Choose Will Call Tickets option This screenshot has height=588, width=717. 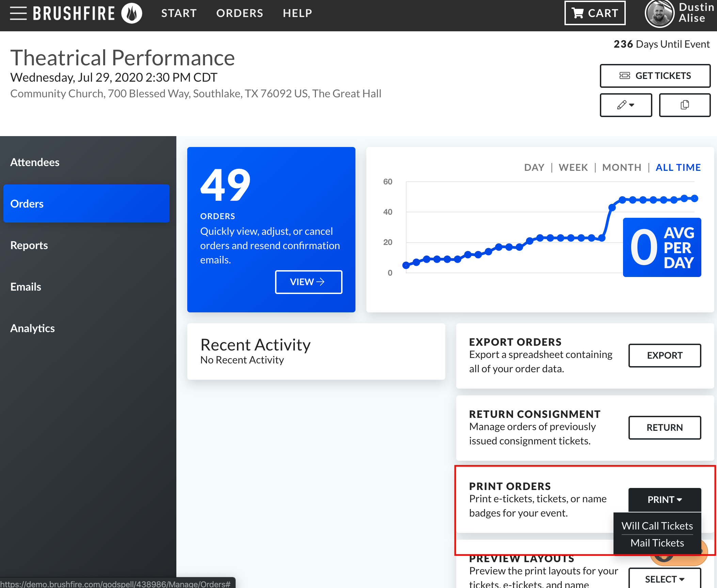click(657, 526)
